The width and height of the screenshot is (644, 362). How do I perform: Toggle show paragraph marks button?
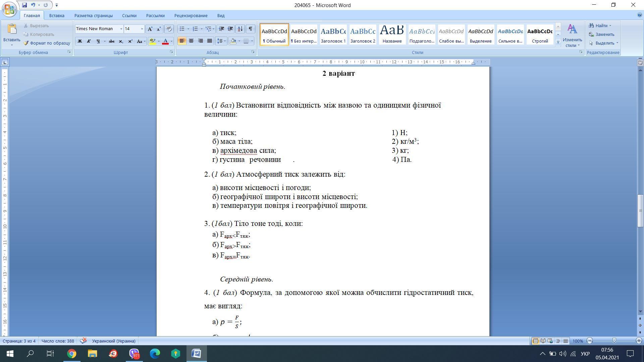click(x=250, y=29)
